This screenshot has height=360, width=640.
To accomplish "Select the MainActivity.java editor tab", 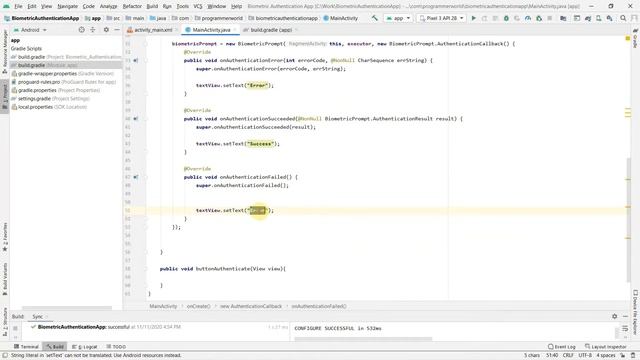I will click(211, 30).
